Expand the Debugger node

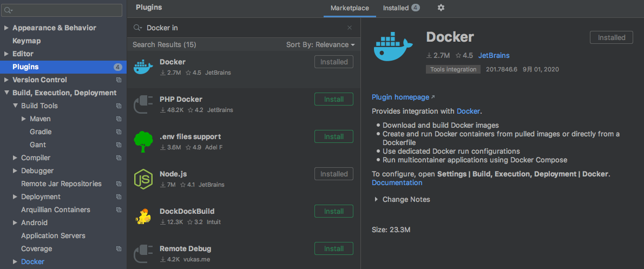[15, 171]
